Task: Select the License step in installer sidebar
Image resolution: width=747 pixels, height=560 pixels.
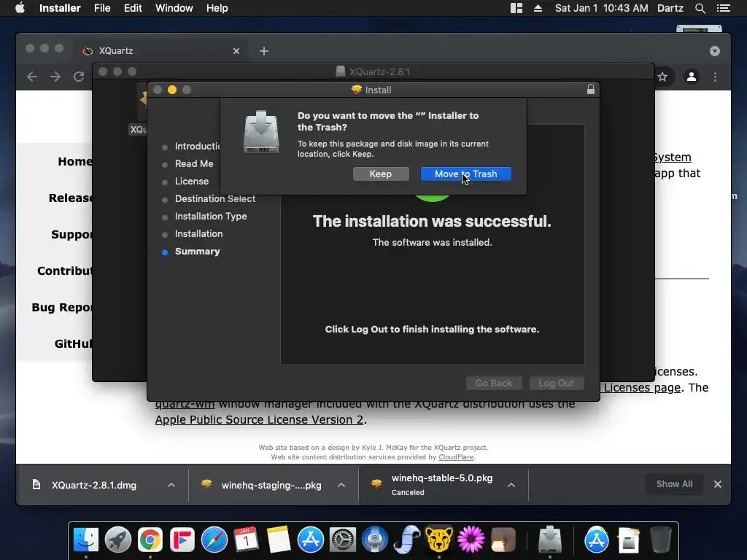Action: 192,181
